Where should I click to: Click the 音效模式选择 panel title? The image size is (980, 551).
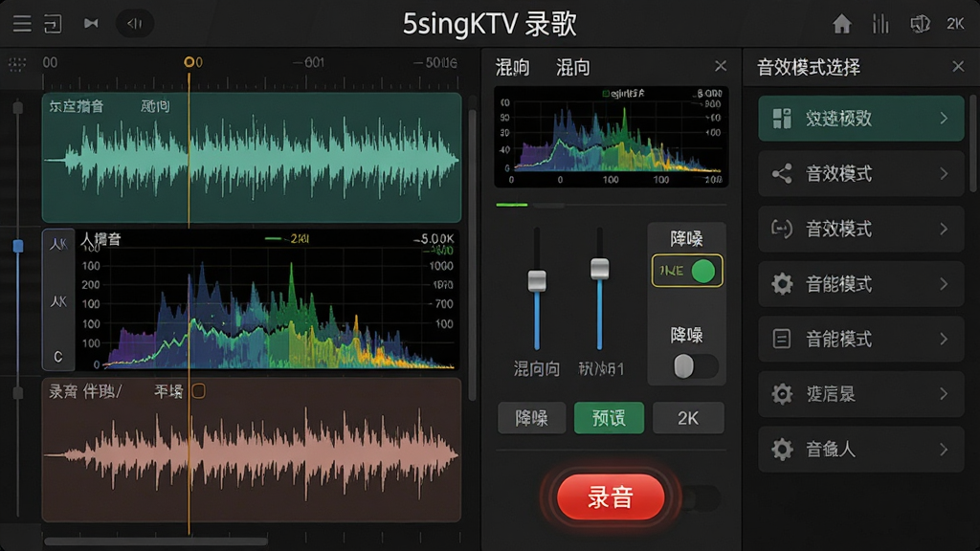[x=808, y=67]
